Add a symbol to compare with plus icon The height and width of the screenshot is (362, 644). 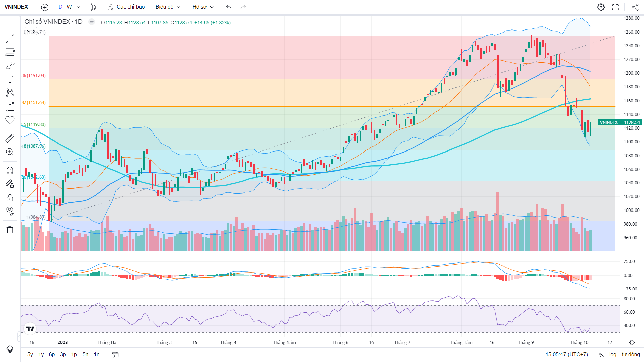pyautogui.click(x=45, y=7)
